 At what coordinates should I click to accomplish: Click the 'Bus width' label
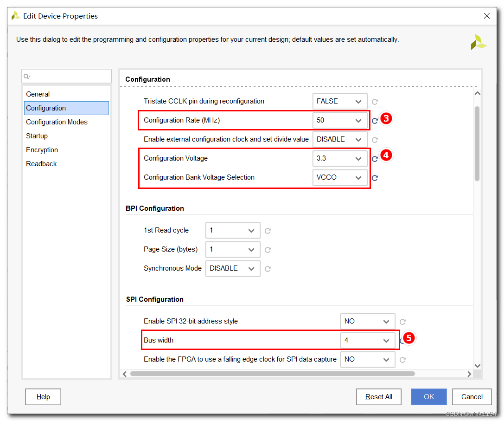(x=159, y=340)
